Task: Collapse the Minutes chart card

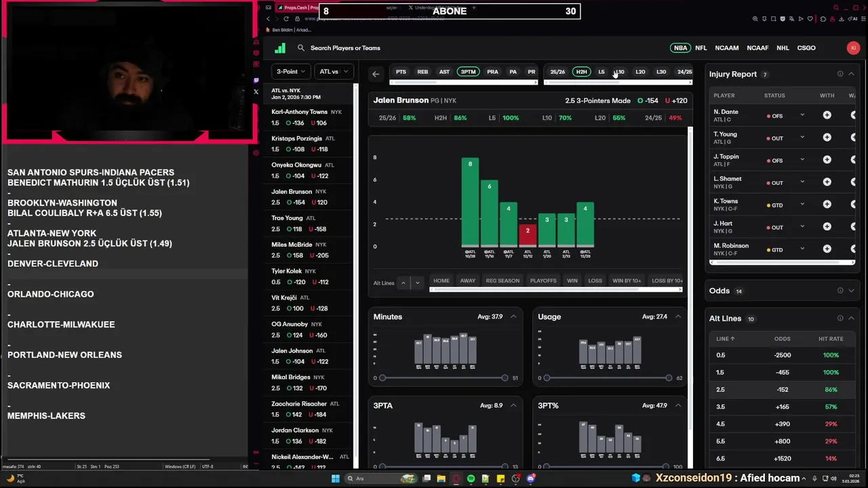Action: click(x=513, y=317)
